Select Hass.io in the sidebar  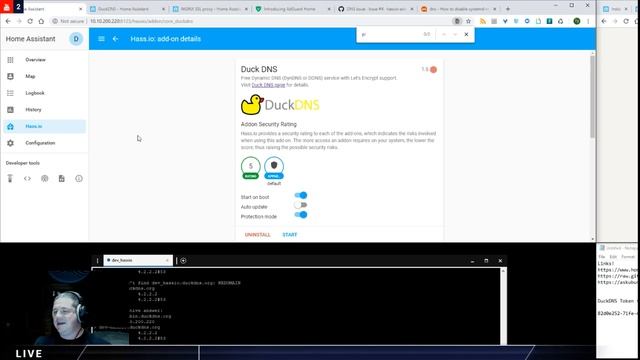pos(44,127)
